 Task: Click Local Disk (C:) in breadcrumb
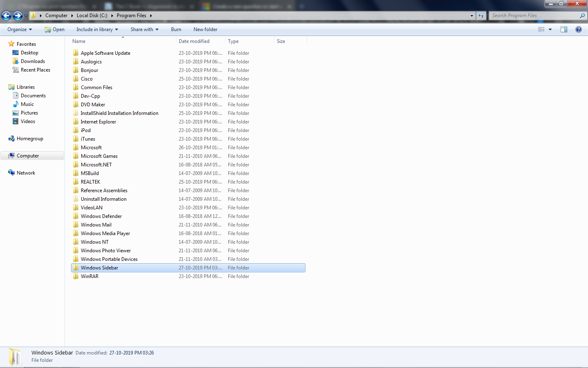(x=92, y=16)
